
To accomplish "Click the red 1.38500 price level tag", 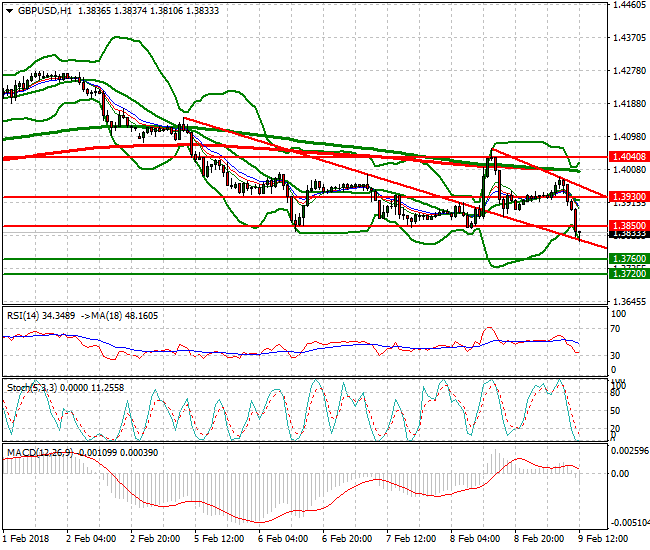I will (627, 226).
